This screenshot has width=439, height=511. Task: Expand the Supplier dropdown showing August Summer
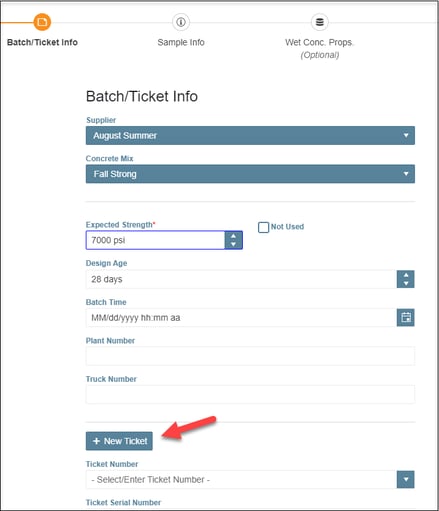(250, 135)
